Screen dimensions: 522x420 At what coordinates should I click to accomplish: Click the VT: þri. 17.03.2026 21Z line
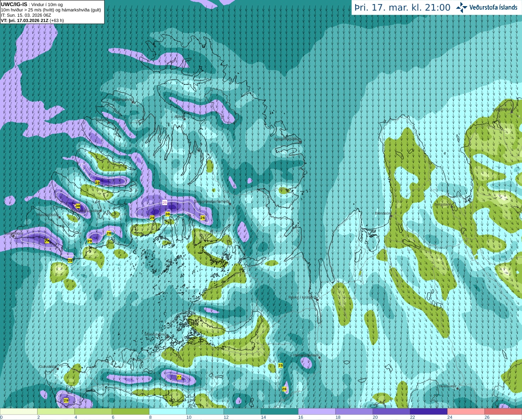click(x=32, y=20)
